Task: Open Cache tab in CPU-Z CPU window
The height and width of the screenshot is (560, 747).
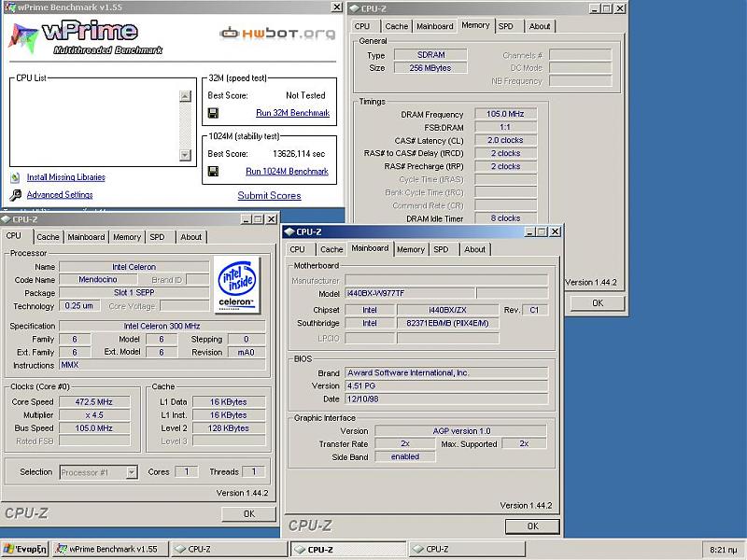Action: pos(48,237)
